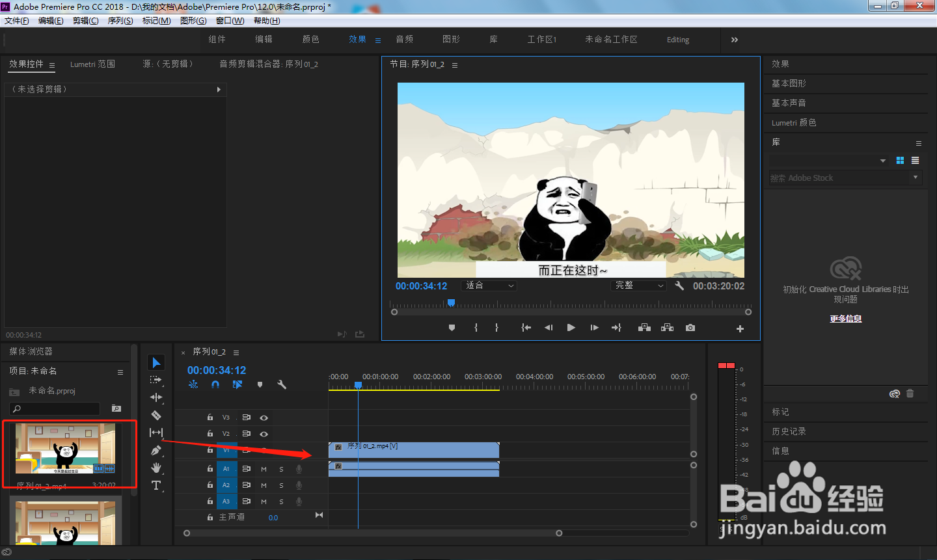The image size is (937, 560).
Task: Open Program monitor panel menu
Action: pos(455,65)
